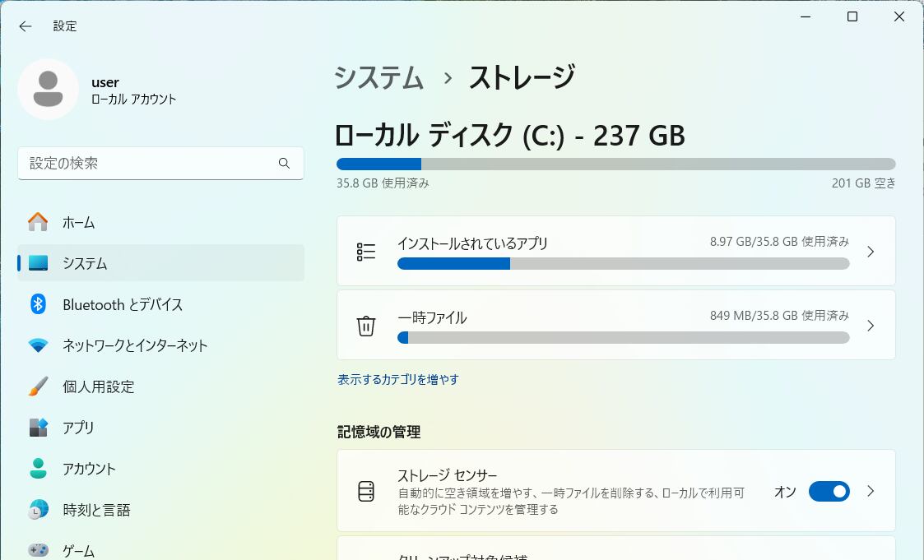This screenshot has width=924, height=560.
Task: Select the Bluetooth とデバイス icon
Action: click(38, 304)
